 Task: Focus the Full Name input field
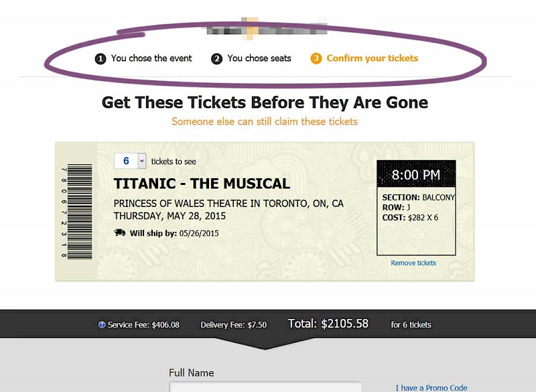(265, 387)
